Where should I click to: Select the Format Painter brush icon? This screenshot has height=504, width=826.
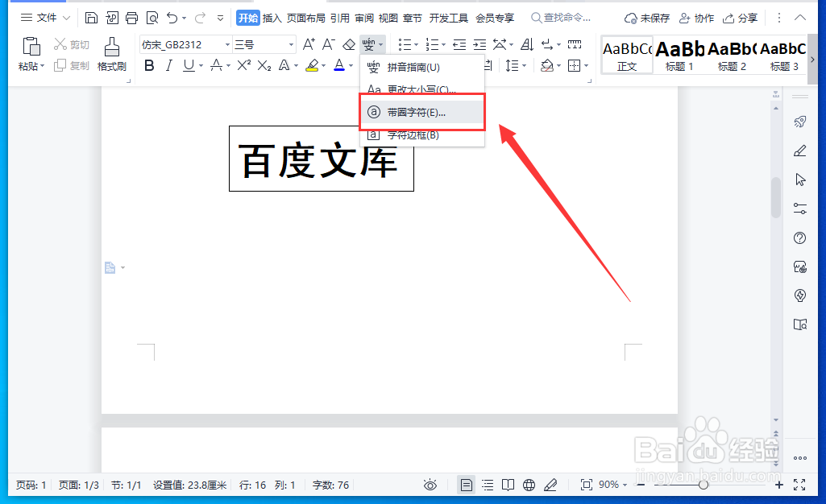pyautogui.click(x=112, y=47)
